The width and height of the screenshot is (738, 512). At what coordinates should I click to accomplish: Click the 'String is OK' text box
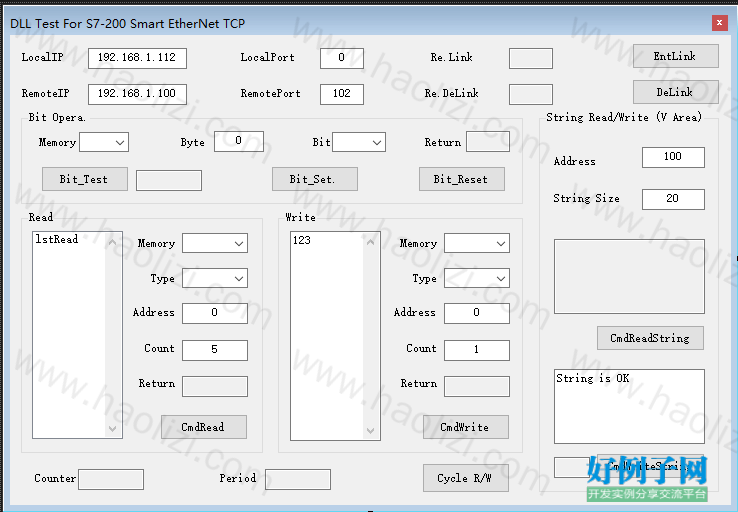point(629,406)
